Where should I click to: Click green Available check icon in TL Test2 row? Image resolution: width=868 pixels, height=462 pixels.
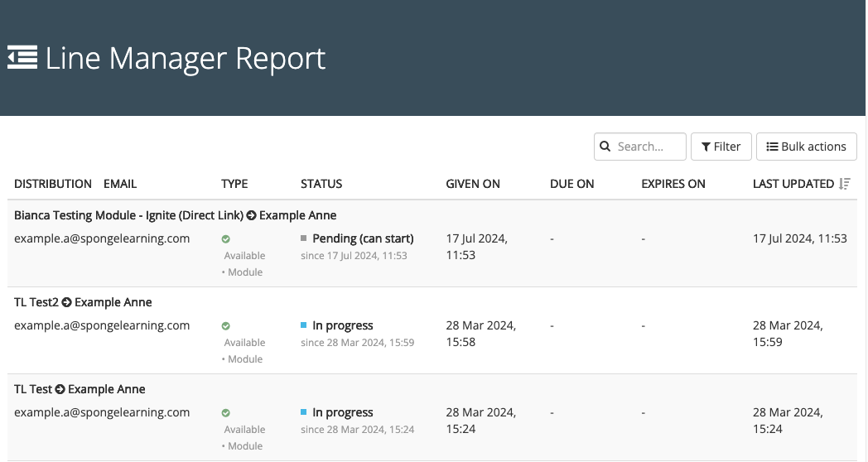click(x=226, y=326)
